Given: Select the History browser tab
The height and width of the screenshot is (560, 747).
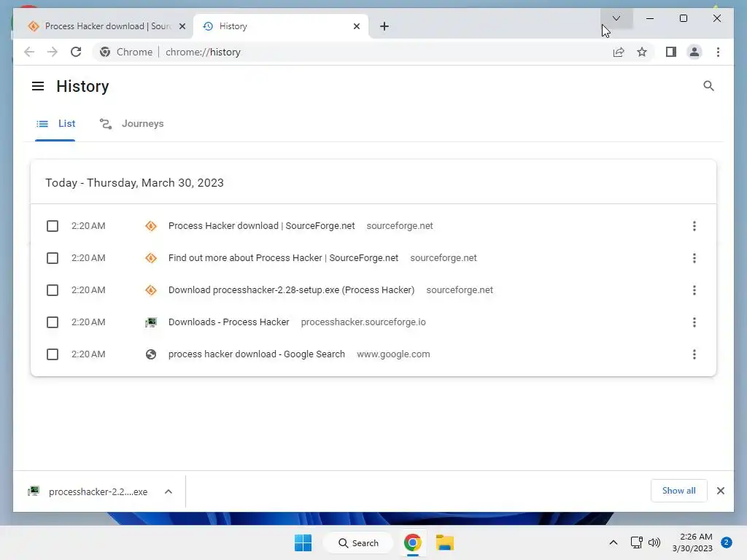Looking at the screenshot, I should click(x=281, y=26).
